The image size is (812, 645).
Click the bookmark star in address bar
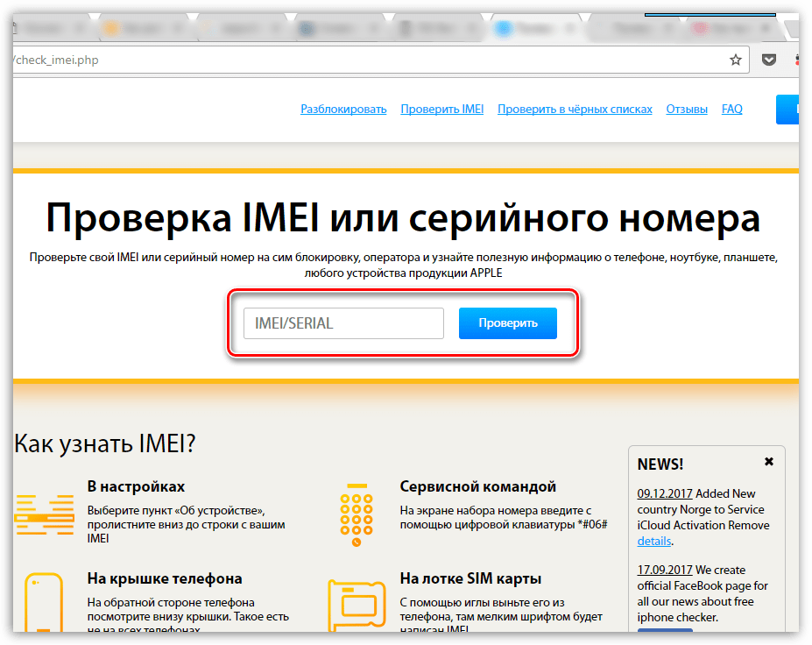pyautogui.click(x=736, y=60)
